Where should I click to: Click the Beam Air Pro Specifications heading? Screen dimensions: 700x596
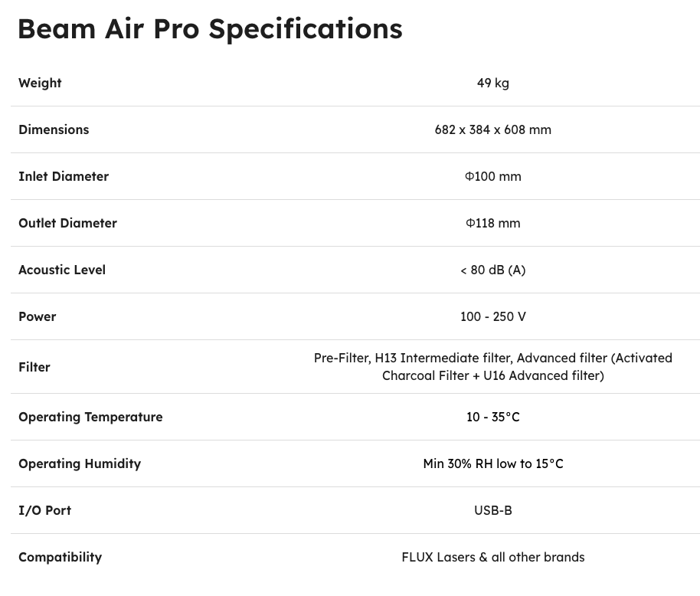[210, 29]
